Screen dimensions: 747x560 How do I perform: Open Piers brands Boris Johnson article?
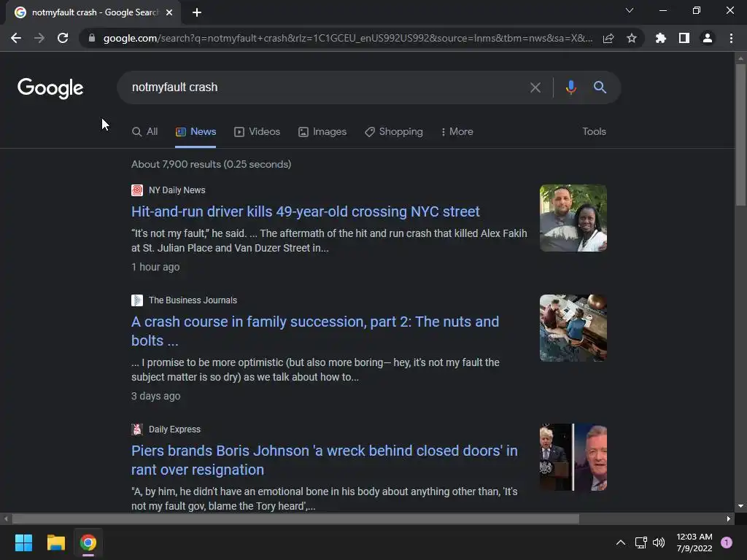325,460
